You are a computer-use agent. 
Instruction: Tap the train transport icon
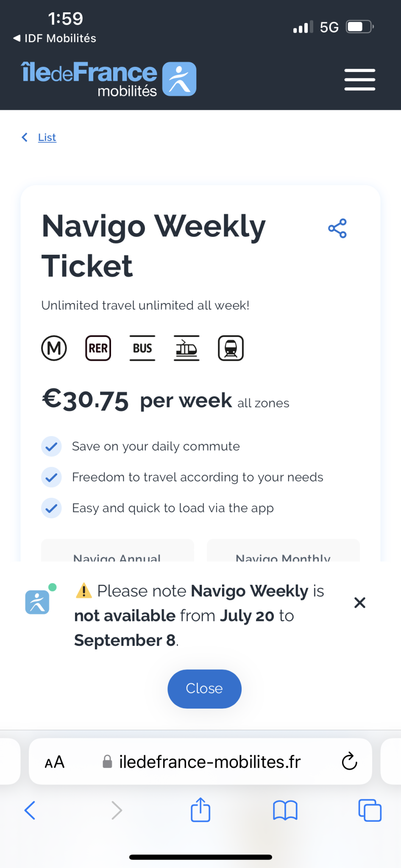click(231, 348)
